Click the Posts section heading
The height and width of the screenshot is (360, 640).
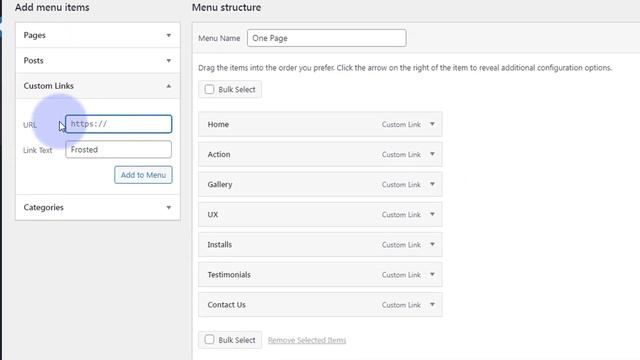click(33, 61)
